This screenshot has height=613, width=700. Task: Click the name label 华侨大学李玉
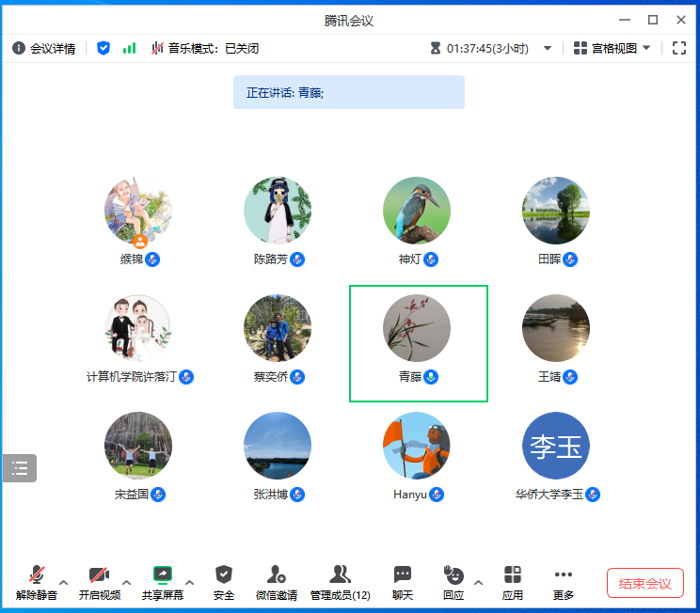[549, 495]
